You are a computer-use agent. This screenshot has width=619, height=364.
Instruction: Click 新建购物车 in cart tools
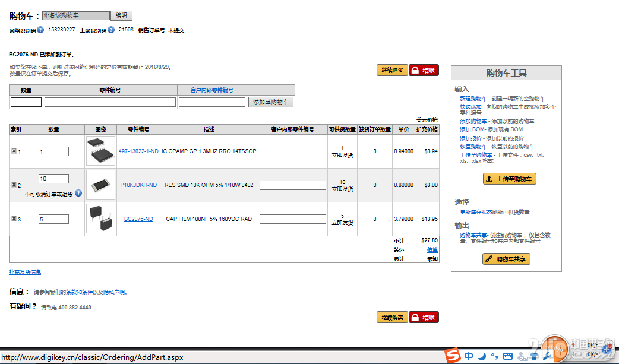[x=473, y=99]
